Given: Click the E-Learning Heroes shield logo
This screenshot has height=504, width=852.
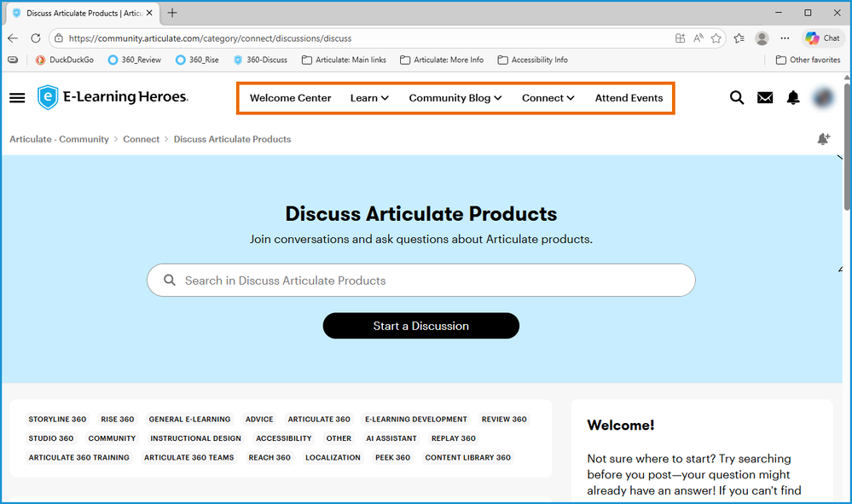Looking at the screenshot, I should coord(47,97).
